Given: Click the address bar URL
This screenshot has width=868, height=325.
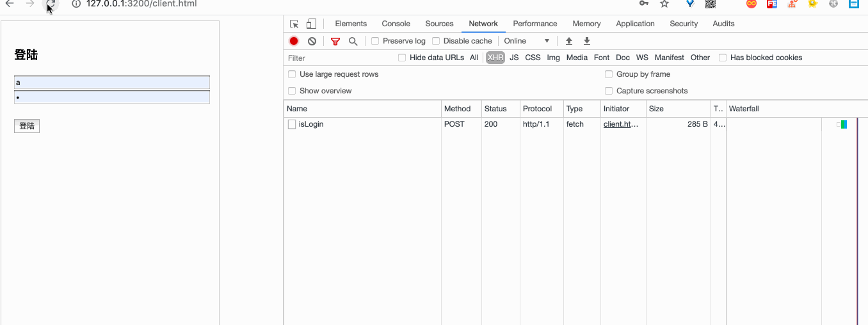Looking at the screenshot, I should (141, 4).
